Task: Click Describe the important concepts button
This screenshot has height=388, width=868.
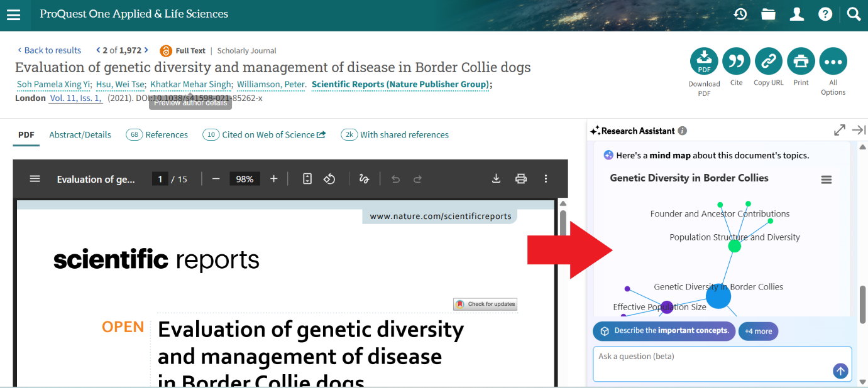Action: pos(664,331)
